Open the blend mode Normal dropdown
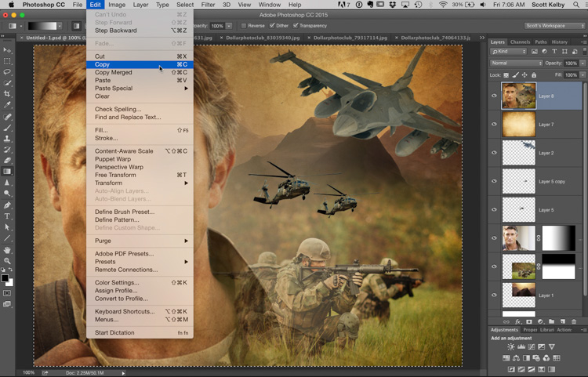 point(516,63)
